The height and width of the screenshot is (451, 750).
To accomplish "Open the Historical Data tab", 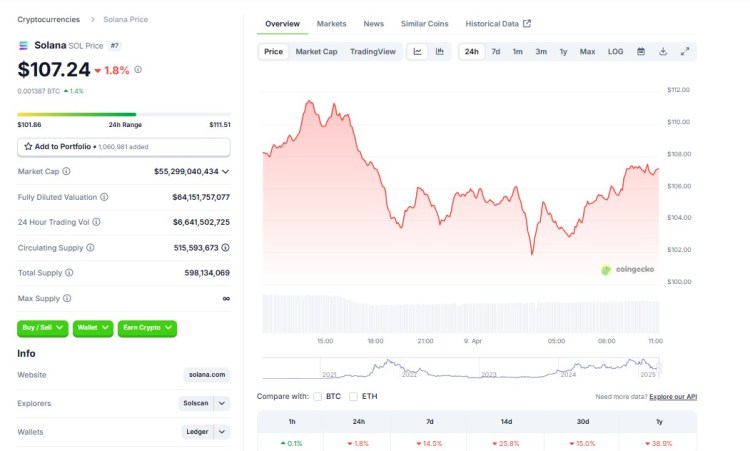I will [498, 23].
